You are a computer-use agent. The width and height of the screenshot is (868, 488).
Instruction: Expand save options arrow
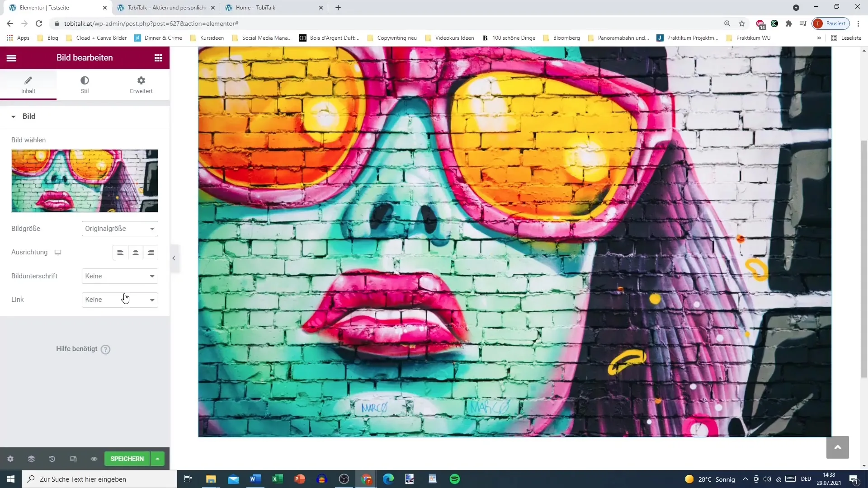157,459
